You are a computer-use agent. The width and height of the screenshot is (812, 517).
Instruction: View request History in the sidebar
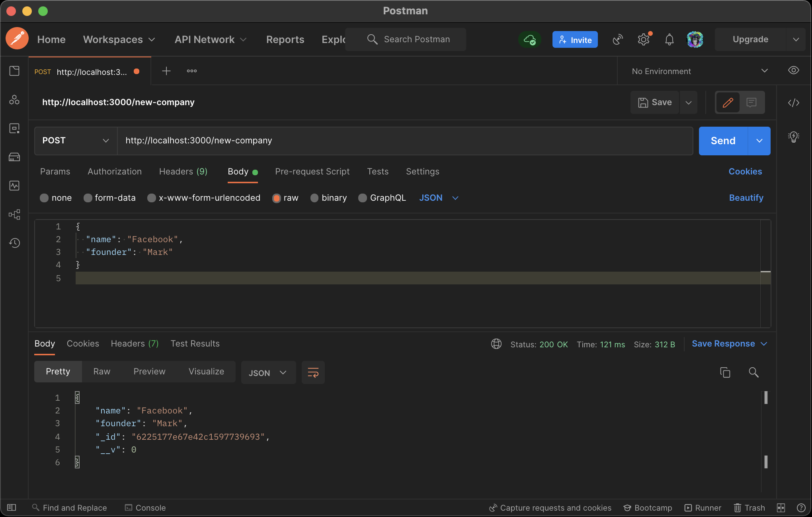[x=14, y=243]
